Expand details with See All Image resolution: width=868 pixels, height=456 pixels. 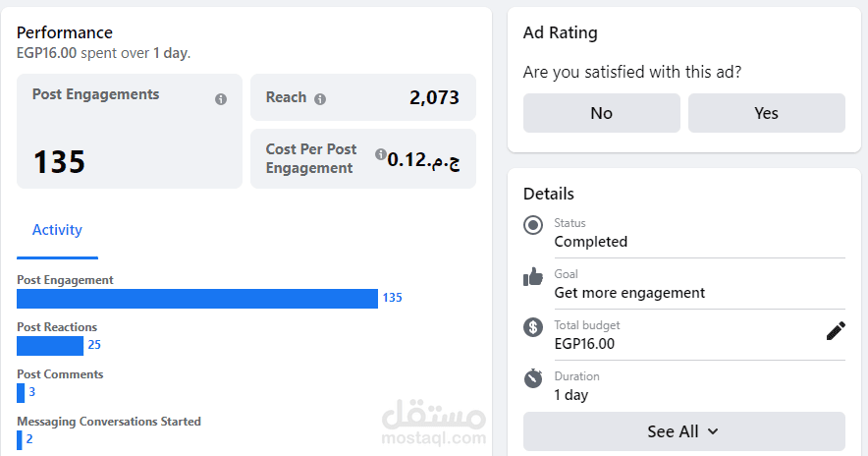tap(683, 431)
